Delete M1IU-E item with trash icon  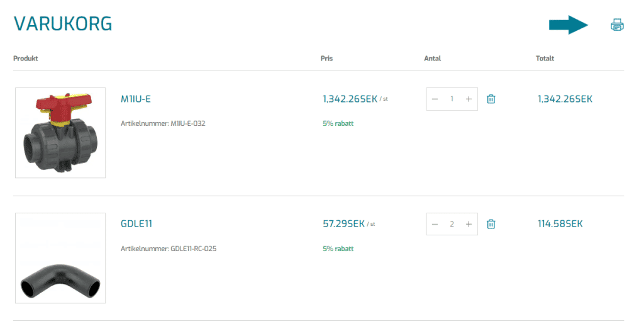pyautogui.click(x=491, y=99)
